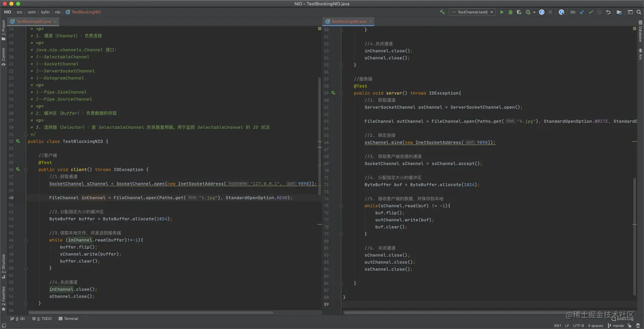Click the kylin breadcrumb
Viewport: 644px width, 329px height.
45,12
